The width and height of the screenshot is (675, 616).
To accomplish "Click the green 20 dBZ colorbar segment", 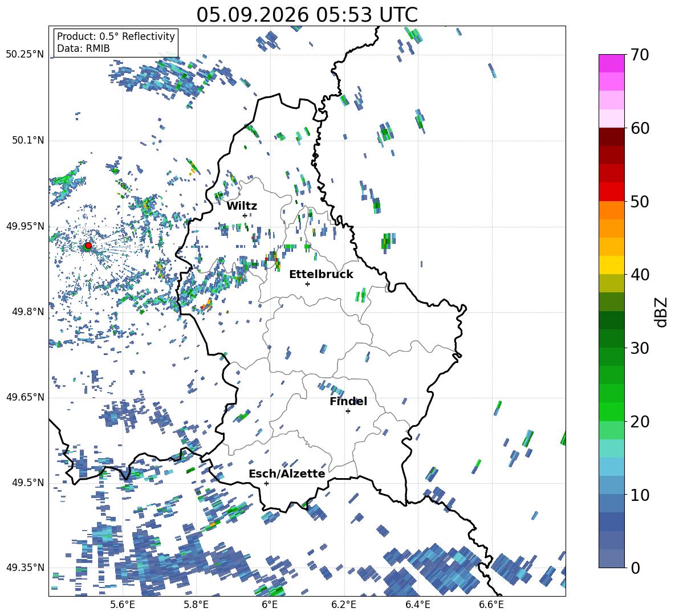I will 611,411.
